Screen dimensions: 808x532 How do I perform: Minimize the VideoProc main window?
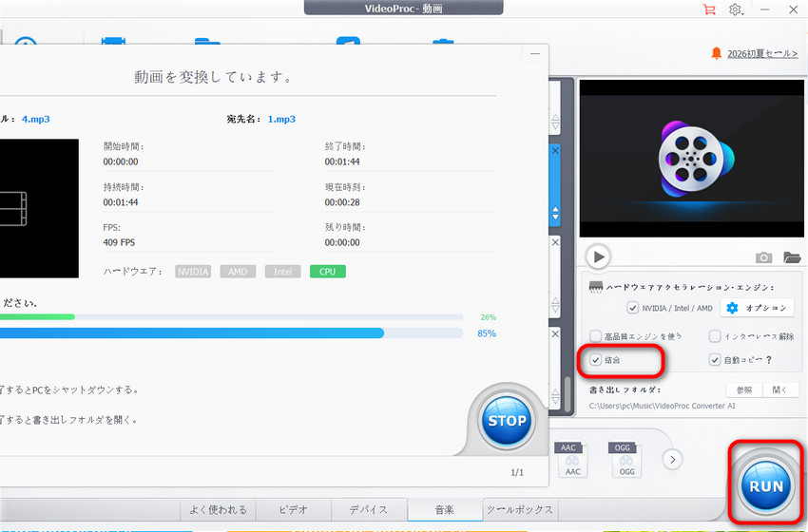tap(764, 9)
